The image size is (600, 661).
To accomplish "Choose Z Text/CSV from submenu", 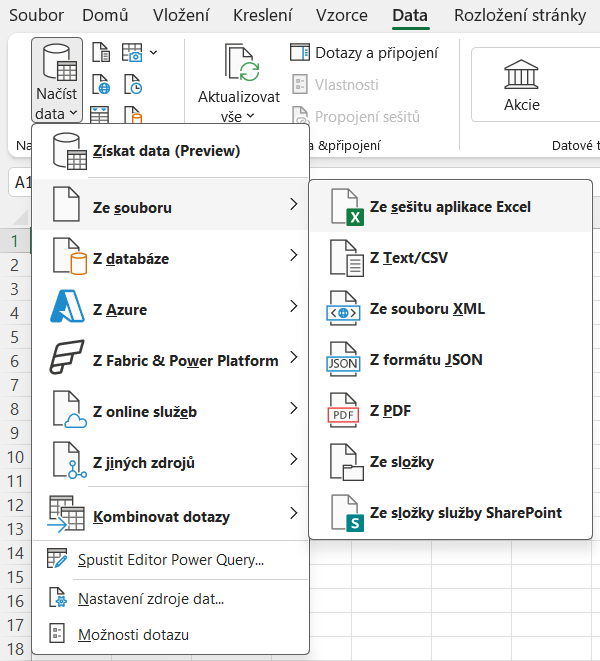I will pos(408,258).
